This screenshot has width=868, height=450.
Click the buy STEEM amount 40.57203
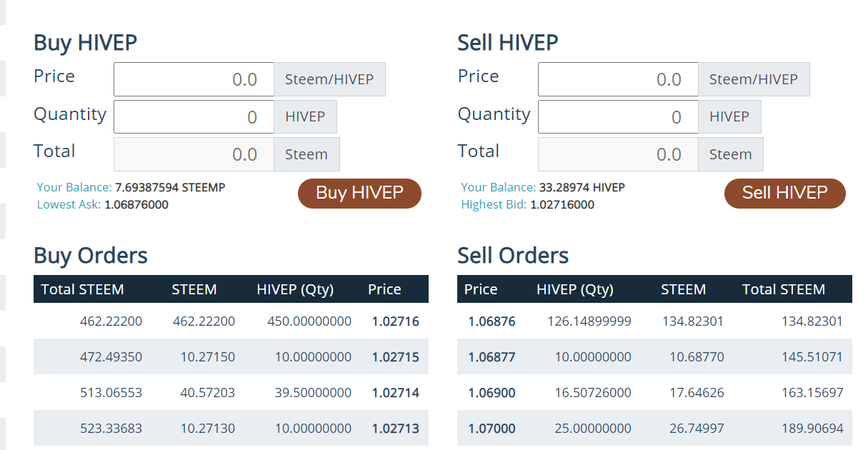tap(207, 393)
